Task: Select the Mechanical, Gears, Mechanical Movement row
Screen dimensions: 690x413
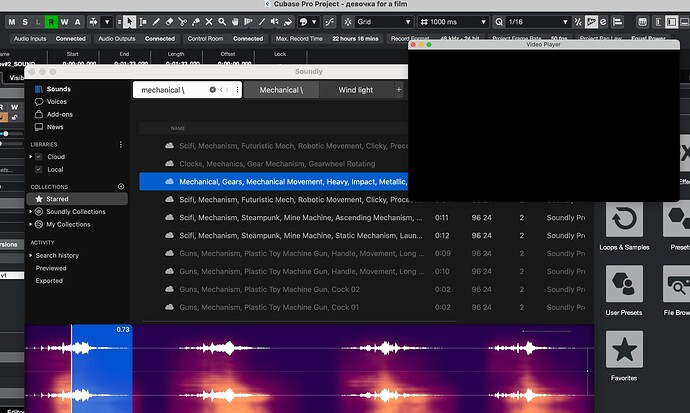Action: click(274, 182)
